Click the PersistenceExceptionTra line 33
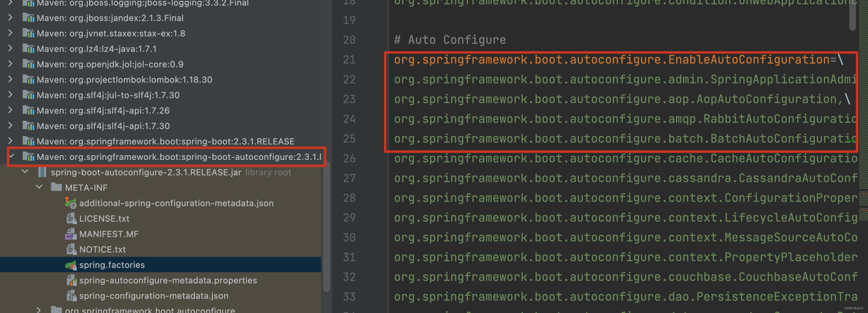The height and width of the screenshot is (313, 868). pyautogui.click(x=625, y=297)
